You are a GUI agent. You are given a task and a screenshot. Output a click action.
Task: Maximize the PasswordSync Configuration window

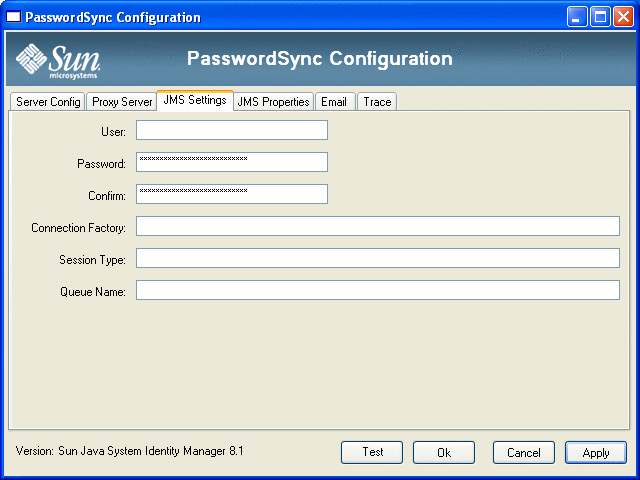600,17
